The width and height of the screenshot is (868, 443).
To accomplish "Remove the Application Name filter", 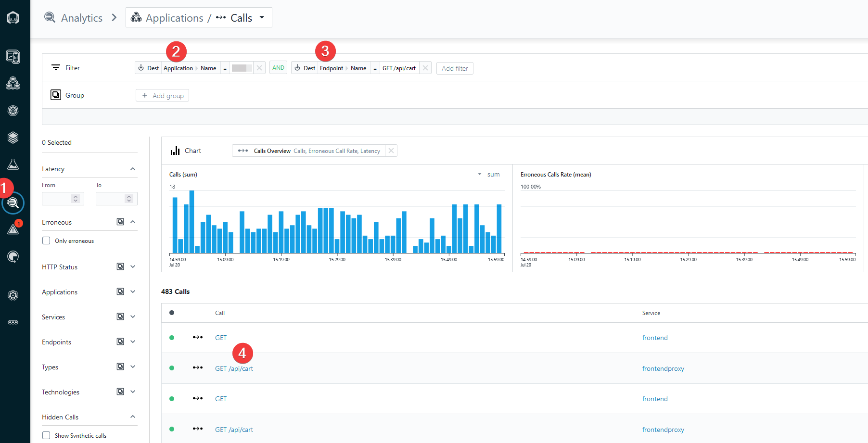I will (259, 68).
